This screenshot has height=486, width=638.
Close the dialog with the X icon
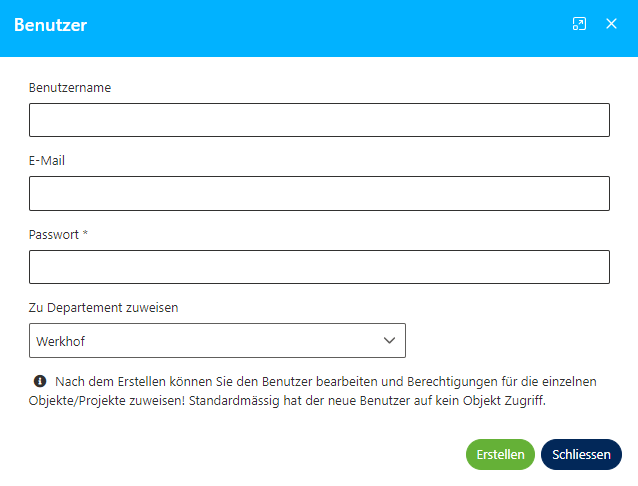[x=611, y=24]
